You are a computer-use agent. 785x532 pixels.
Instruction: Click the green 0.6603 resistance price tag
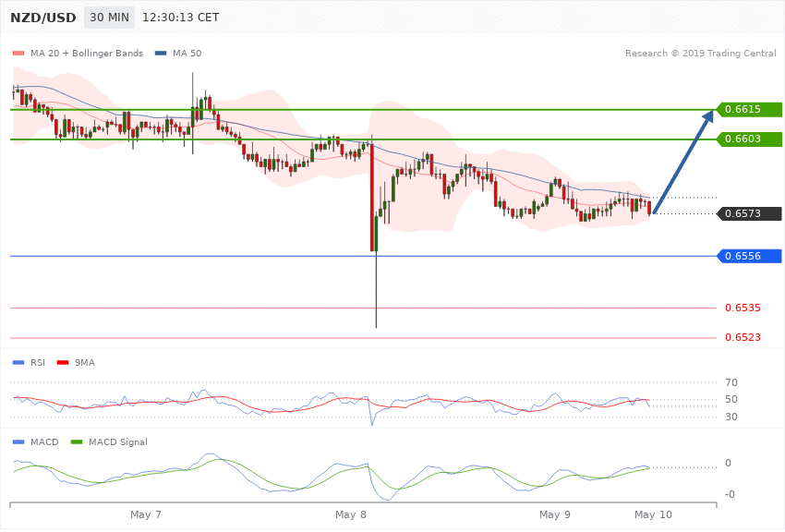click(x=749, y=139)
